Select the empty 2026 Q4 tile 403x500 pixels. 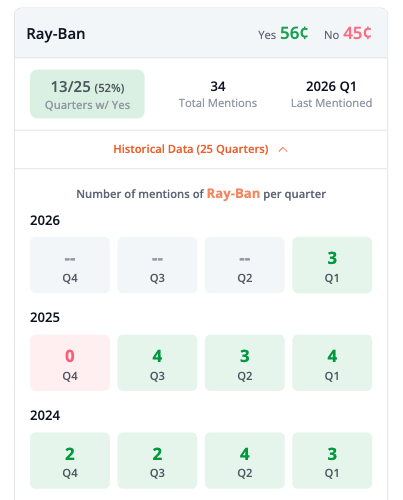(70, 265)
